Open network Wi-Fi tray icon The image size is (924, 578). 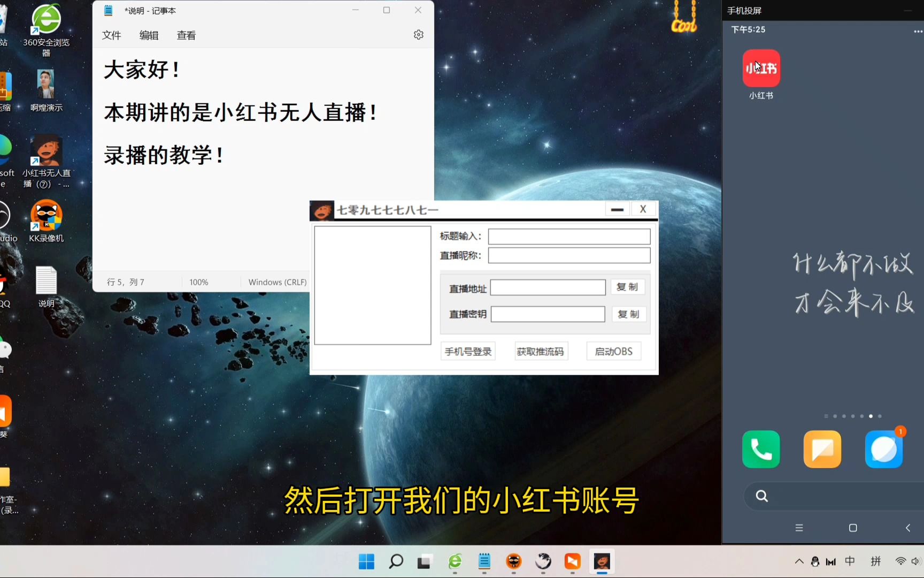click(900, 561)
